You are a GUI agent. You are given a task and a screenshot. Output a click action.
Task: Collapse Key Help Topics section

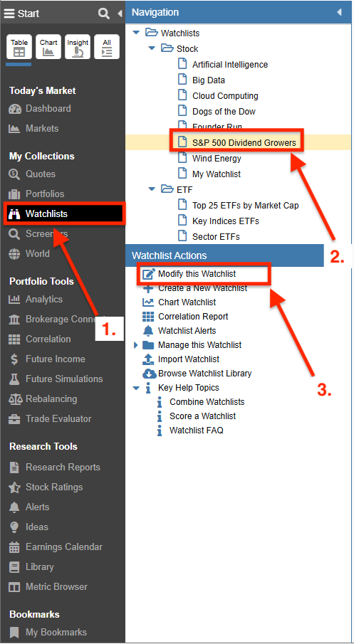pos(137,388)
